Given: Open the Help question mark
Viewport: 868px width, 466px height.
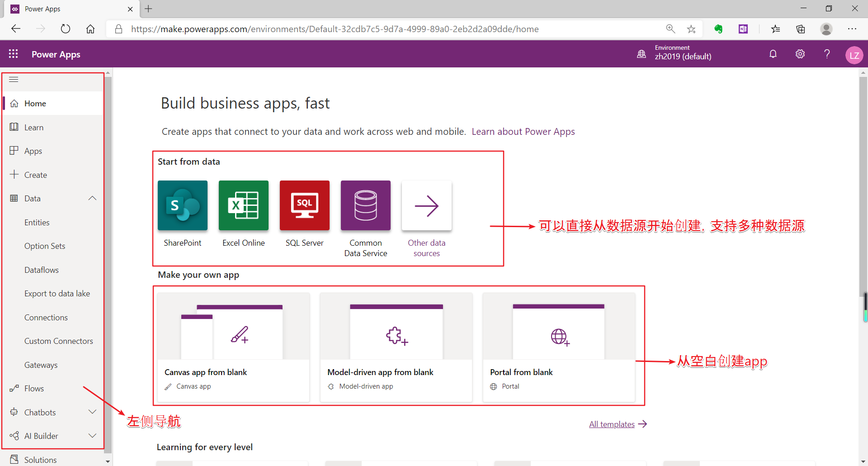Looking at the screenshot, I should [827, 54].
